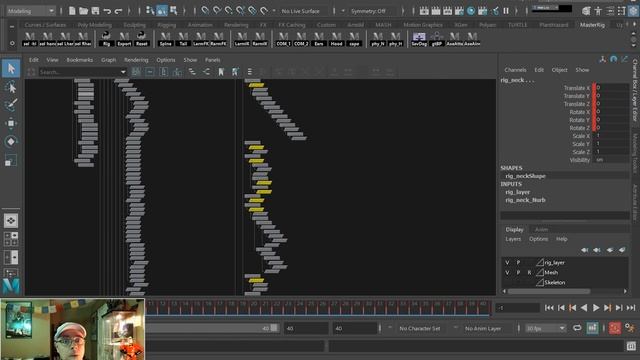
Task: Run the cape shelf button
Action: coord(354,39)
